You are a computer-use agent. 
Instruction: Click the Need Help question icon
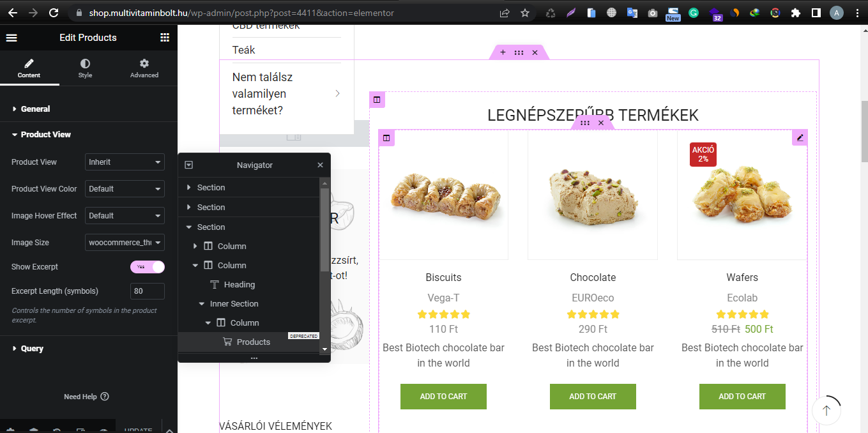coord(105,397)
